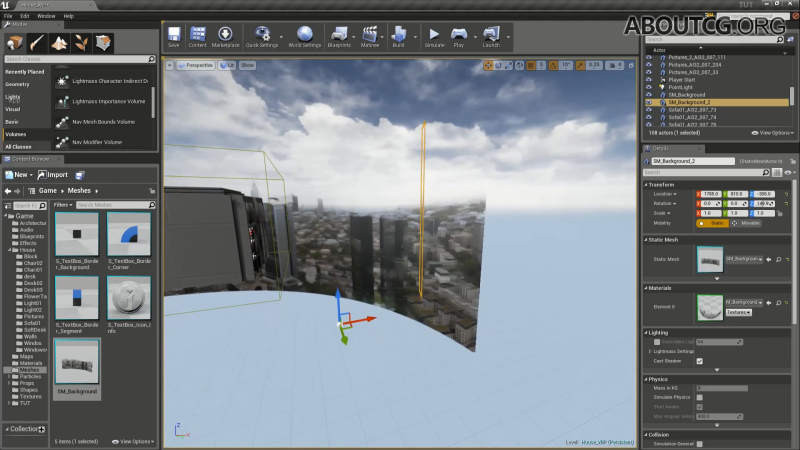
Task: Click the Lit view mode button
Action: click(227, 65)
